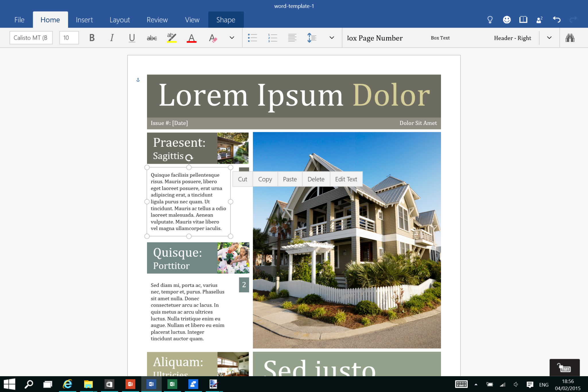588x392 pixels.
Task: Select Edit Text in the context menu
Action: (346, 179)
